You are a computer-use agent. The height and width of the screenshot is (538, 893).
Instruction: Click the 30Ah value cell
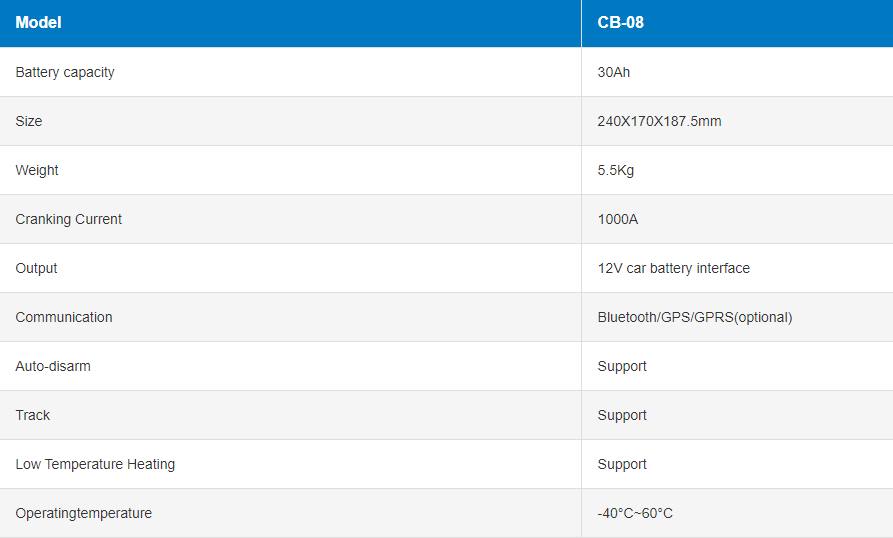click(614, 72)
